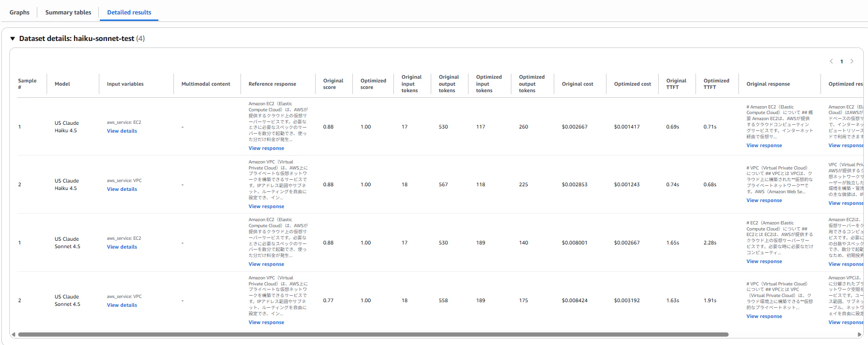The image size is (868, 345).
Task: Click the Original output tokens column header
Action: 448,84
